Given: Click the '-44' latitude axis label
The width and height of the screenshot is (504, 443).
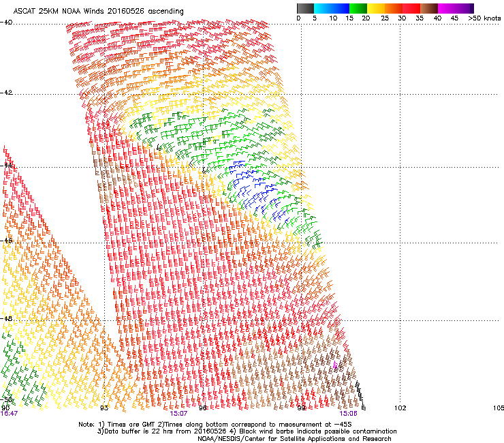Looking at the screenshot, I should [x=6, y=166].
